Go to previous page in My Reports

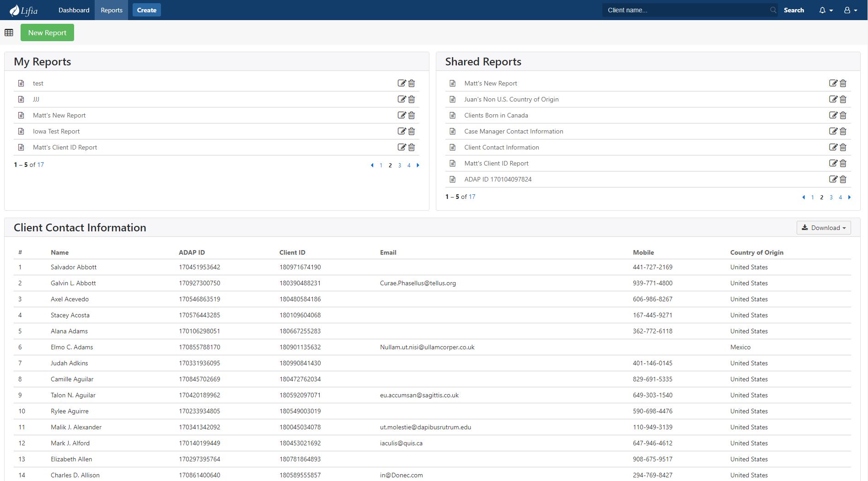click(x=372, y=165)
